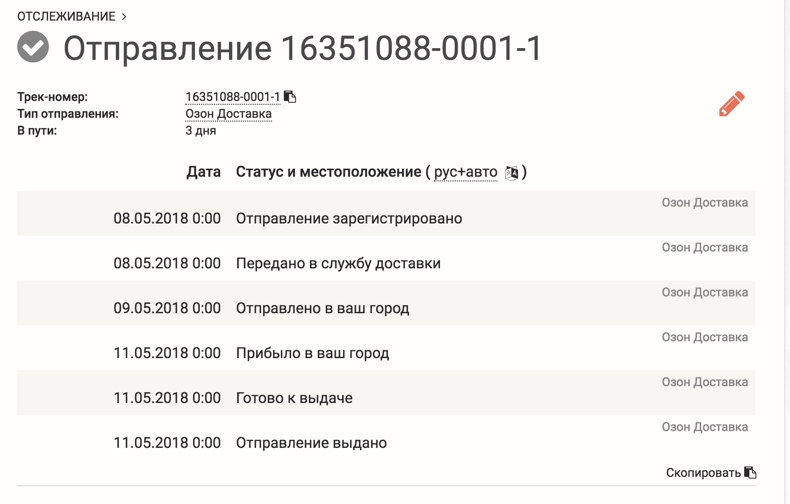Screen dimensions: 790x504
Task: Select the Готово к выдаче status row
Action: (x=386, y=393)
